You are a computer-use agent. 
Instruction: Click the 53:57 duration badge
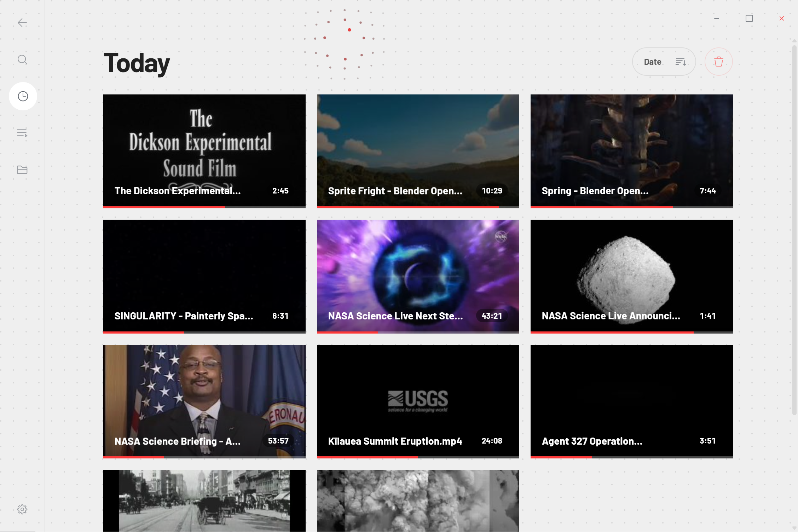tap(278, 441)
